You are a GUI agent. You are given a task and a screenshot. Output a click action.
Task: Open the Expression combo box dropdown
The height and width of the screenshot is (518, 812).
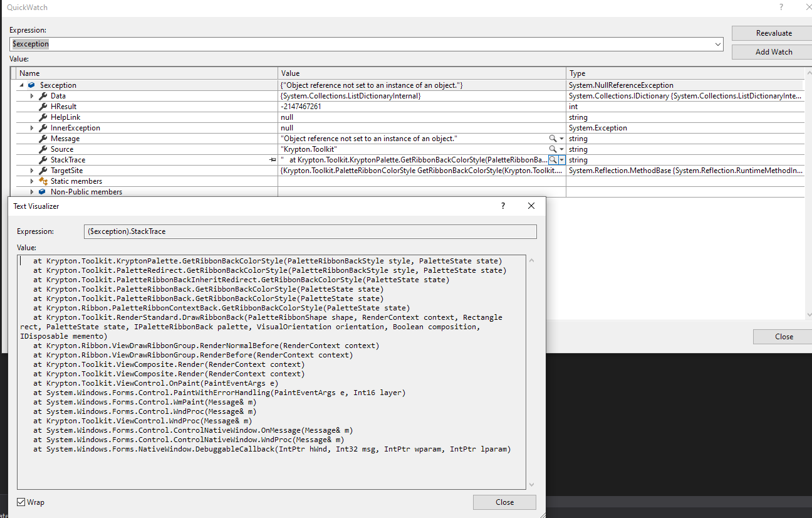[x=718, y=44]
